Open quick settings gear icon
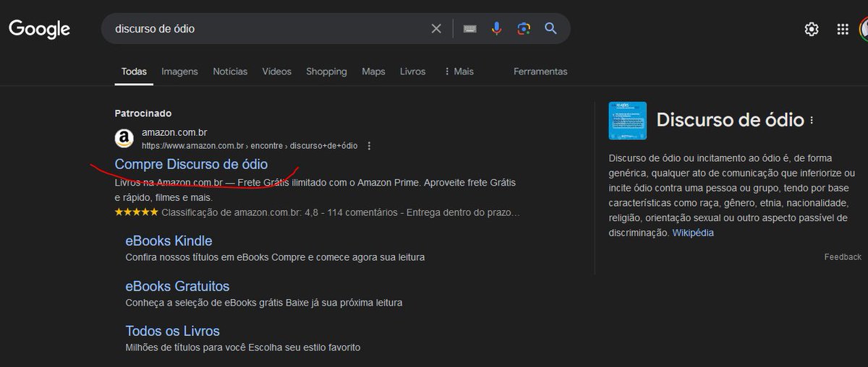Image resolution: width=868 pixels, height=367 pixels. pyautogui.click(x=812, y=29)
